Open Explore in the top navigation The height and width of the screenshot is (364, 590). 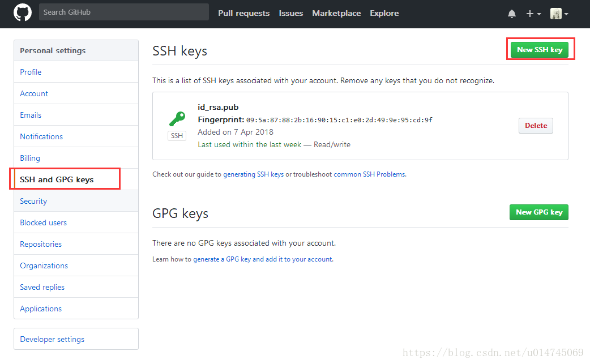[384, 13]
